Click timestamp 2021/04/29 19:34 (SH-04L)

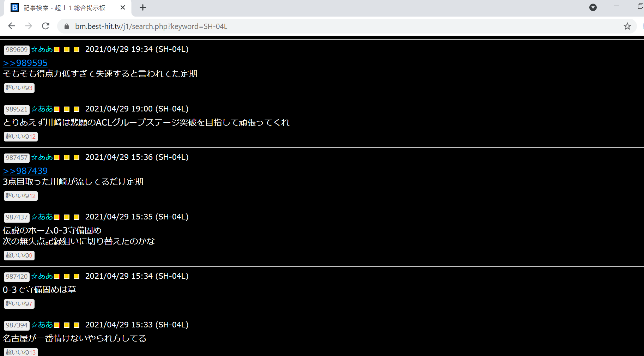[x=137, y=49]
